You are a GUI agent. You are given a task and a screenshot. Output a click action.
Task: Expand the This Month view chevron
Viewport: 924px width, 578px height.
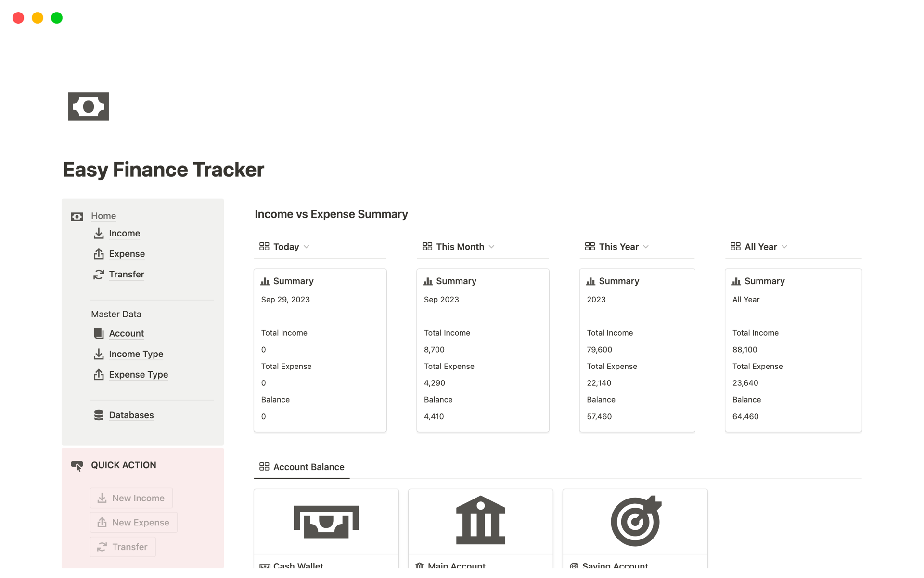pyautogui.click(x=491, y=247)
